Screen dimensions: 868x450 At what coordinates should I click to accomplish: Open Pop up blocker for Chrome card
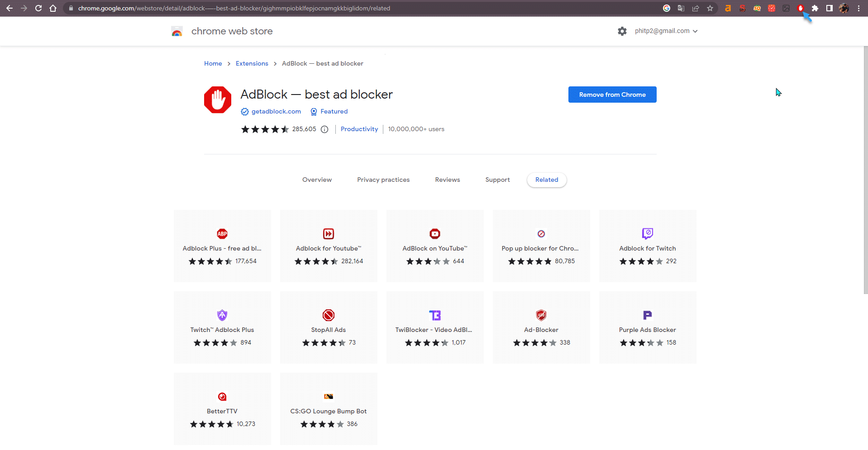[x=541, y=246]
